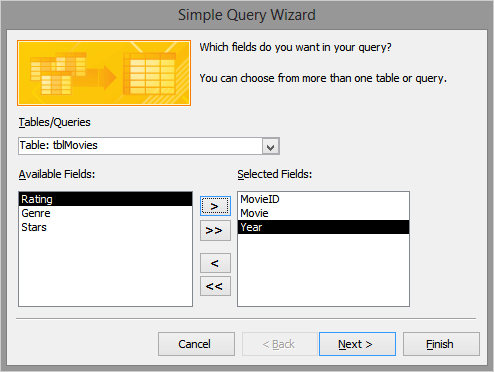Select Movie in Selected Fields
494x372 pixels.
(323, 213)
